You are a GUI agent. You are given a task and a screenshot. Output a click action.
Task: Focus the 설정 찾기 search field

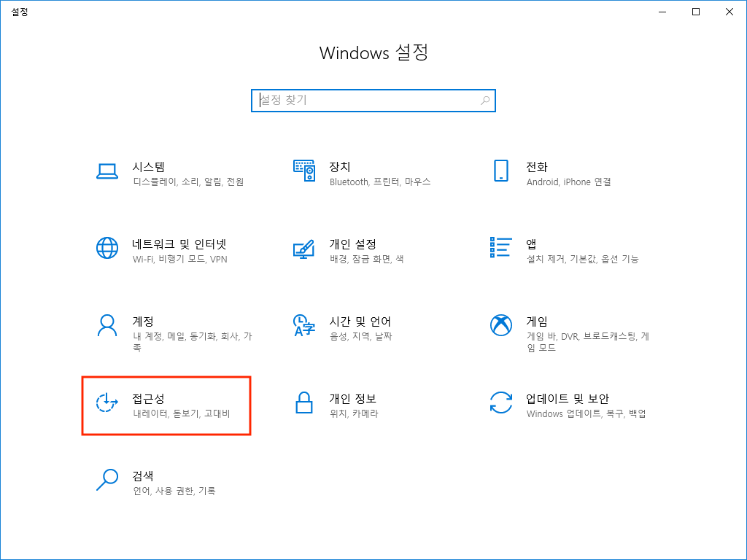tap(373, 101)
